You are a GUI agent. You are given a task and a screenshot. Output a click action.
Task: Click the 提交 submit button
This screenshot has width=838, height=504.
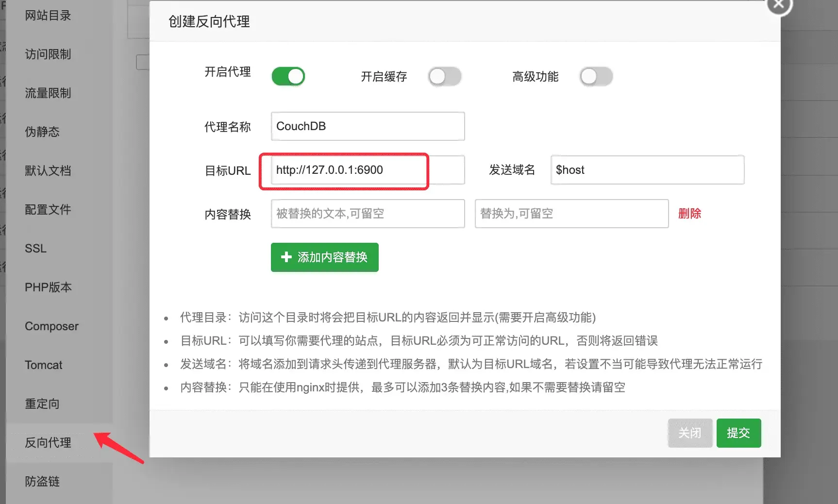coord(738,433)
